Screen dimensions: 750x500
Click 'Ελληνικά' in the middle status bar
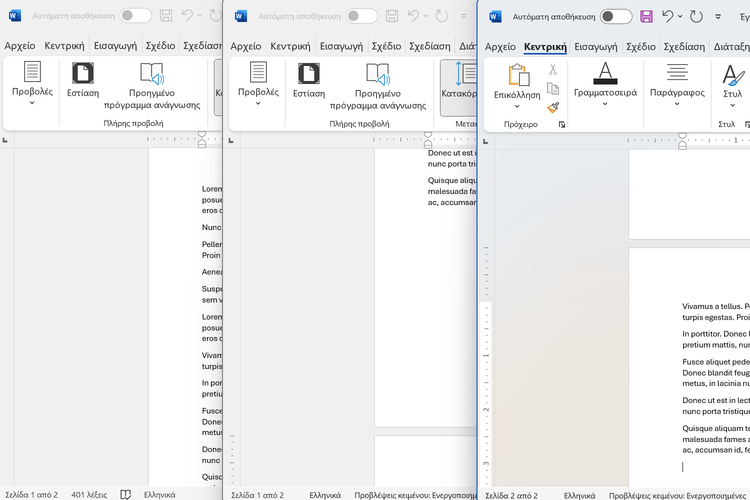[325, 495]
